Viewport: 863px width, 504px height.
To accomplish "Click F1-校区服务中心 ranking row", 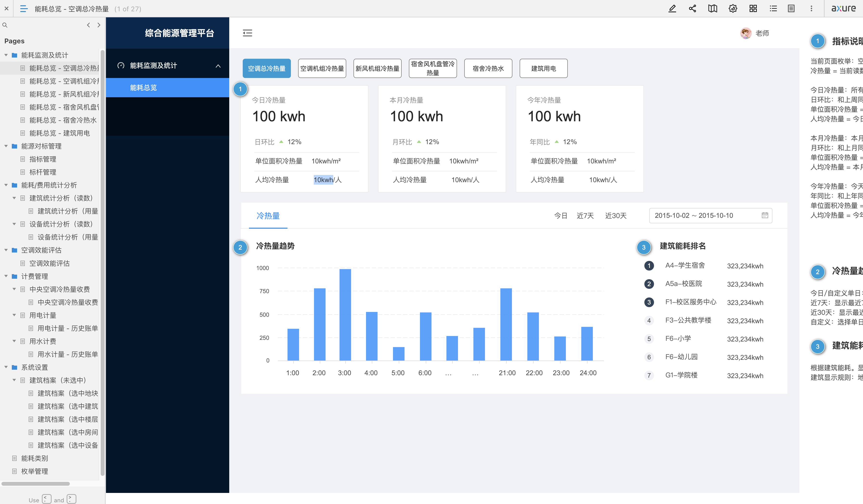I will pos(704,302).
